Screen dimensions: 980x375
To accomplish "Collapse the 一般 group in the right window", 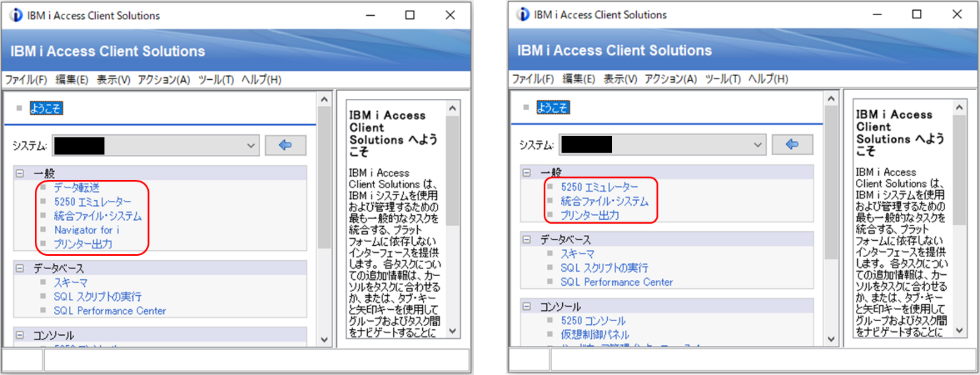I will [x=527, y=172].
